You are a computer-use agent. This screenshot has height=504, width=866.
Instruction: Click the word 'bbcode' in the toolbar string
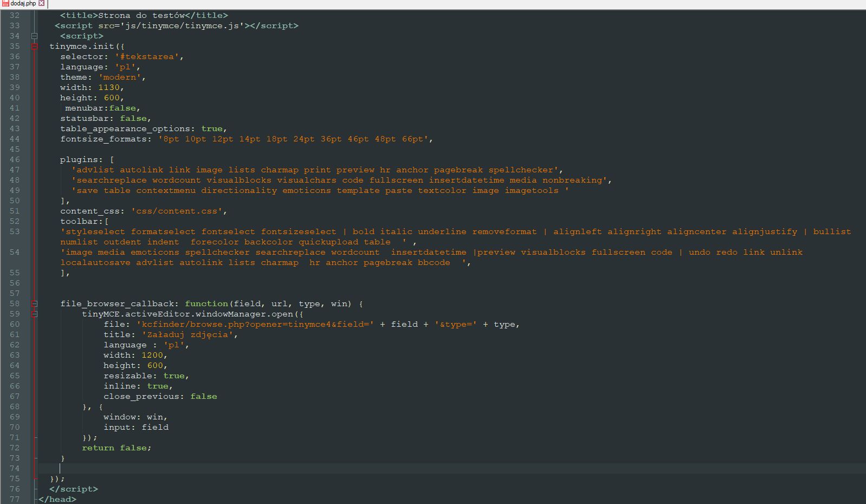pyautogui.click(x=434, y=263)
